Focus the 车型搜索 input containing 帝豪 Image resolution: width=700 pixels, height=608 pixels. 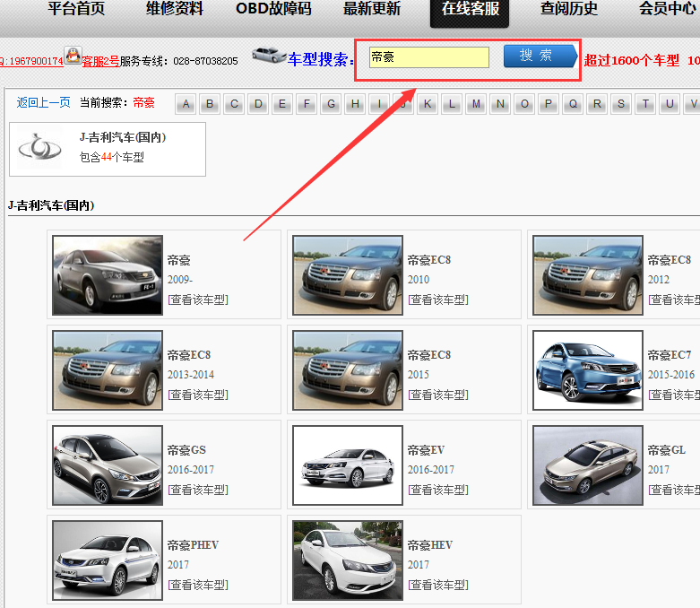(428, 57)
